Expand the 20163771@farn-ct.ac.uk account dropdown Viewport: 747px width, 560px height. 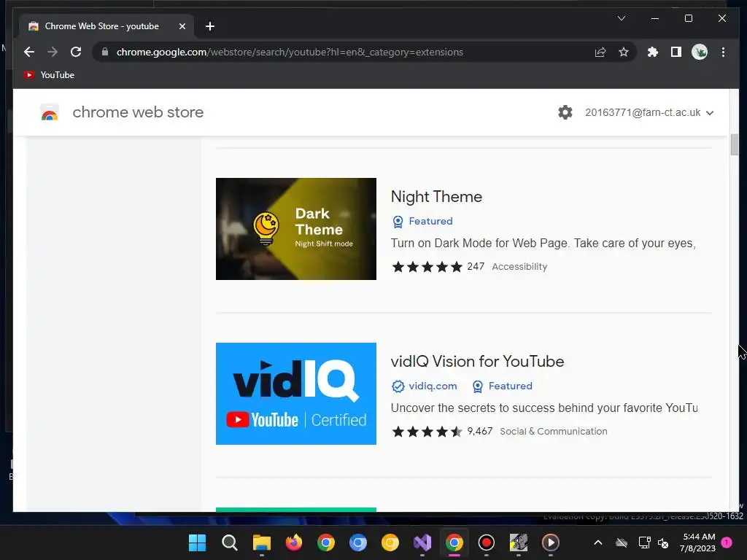coord(649,112)
